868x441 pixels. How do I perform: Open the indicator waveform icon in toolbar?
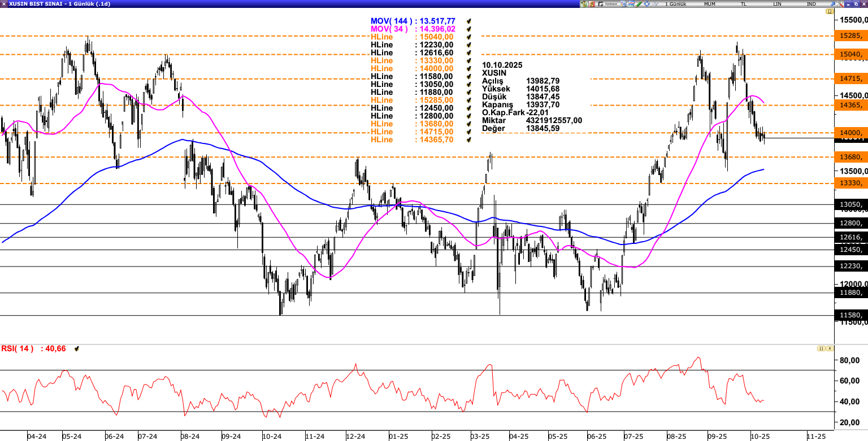point(655,4)
